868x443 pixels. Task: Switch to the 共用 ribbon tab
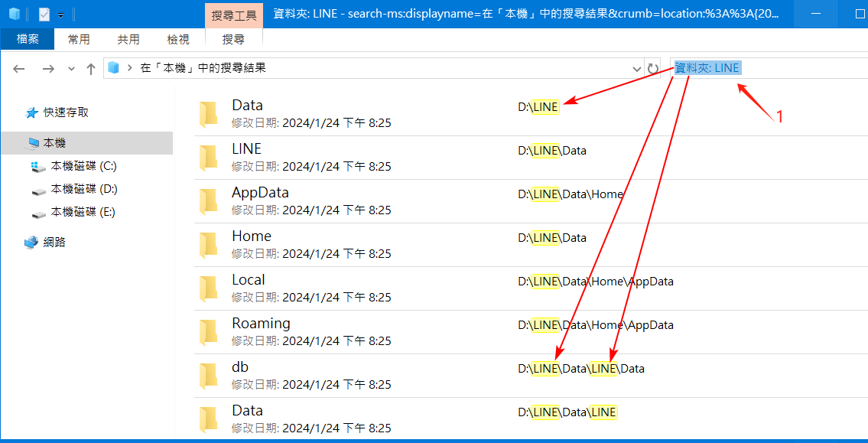click(128, 39)
